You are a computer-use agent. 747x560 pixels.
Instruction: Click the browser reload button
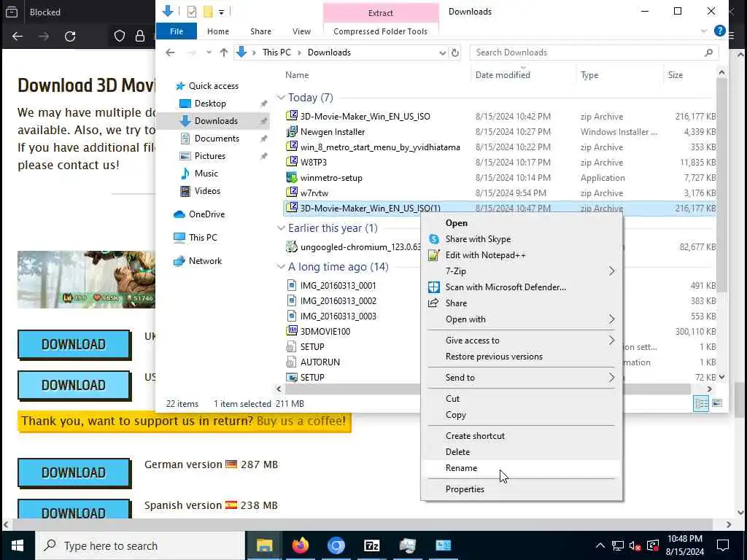click(x=70, y=36)
